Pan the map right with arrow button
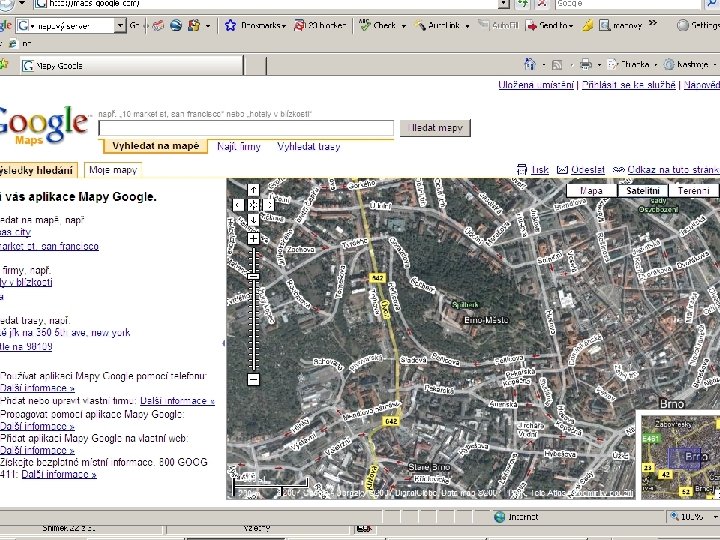Viewport: 720px width, 540px height. click(x=269, y=205)
